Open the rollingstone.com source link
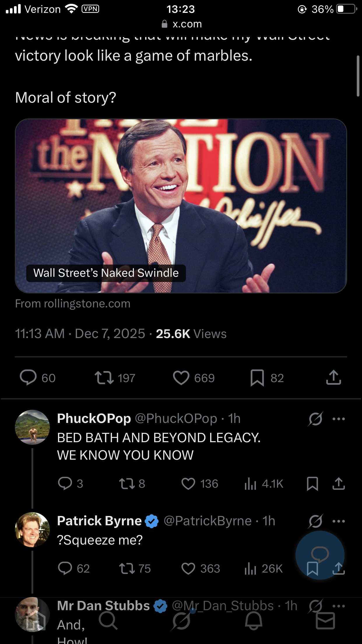Screen dimensions: 362x644 (73, 304)
